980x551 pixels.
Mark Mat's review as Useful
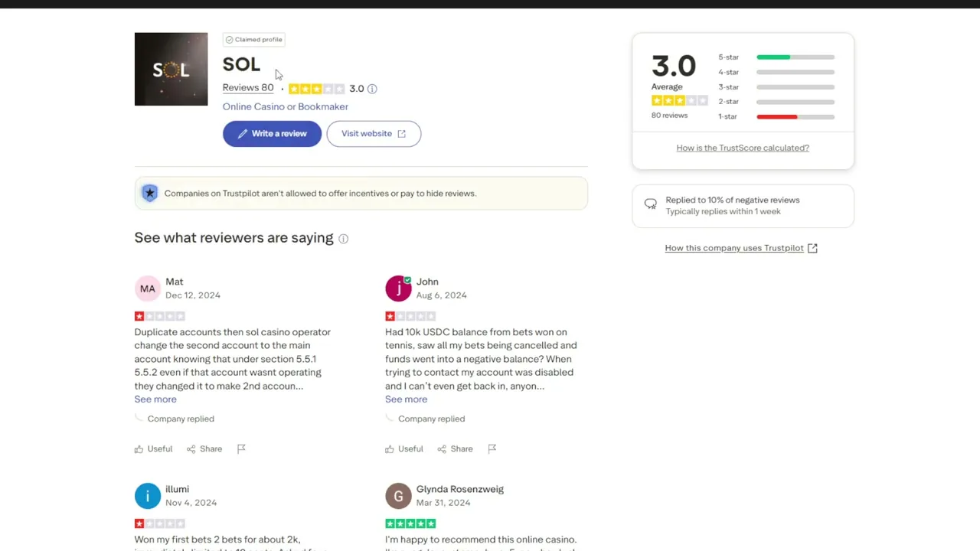tap(153, 449)
